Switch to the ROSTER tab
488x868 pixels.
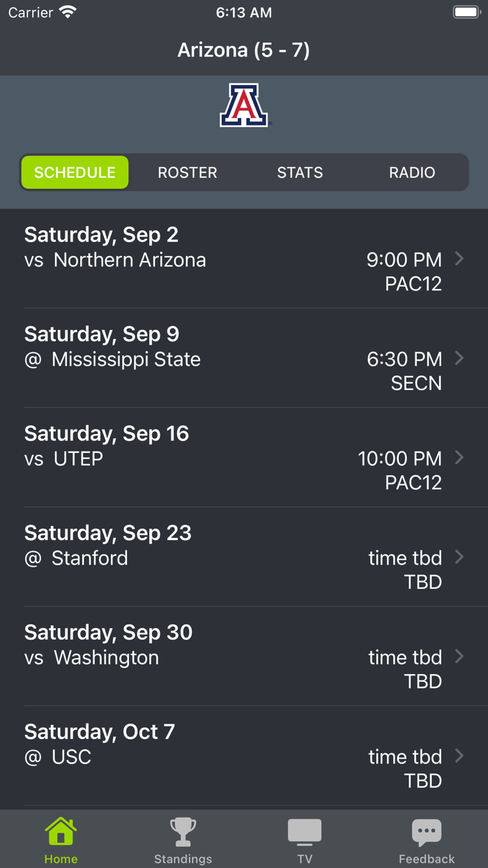pyautogui.click(x=187, y=172)
